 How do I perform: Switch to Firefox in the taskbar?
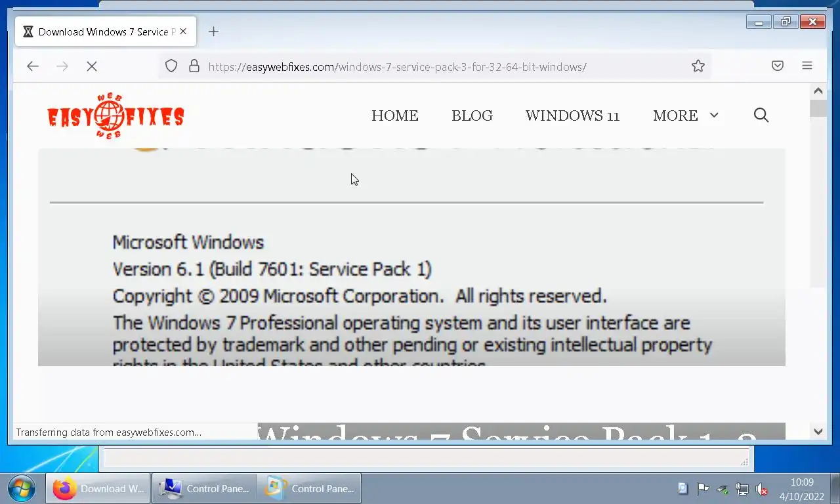pos(98,488)
